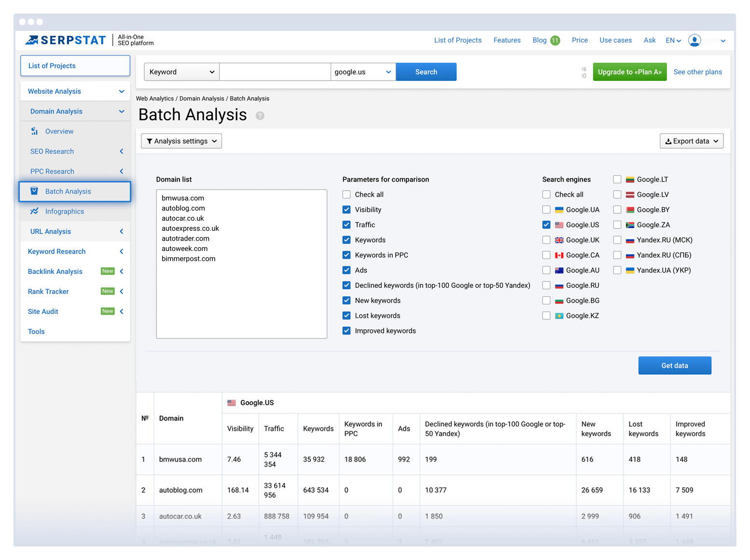Click the New badge next to Backlink Analysis
This screenshot has height=560, width=750.
click(x=108, y=271)
